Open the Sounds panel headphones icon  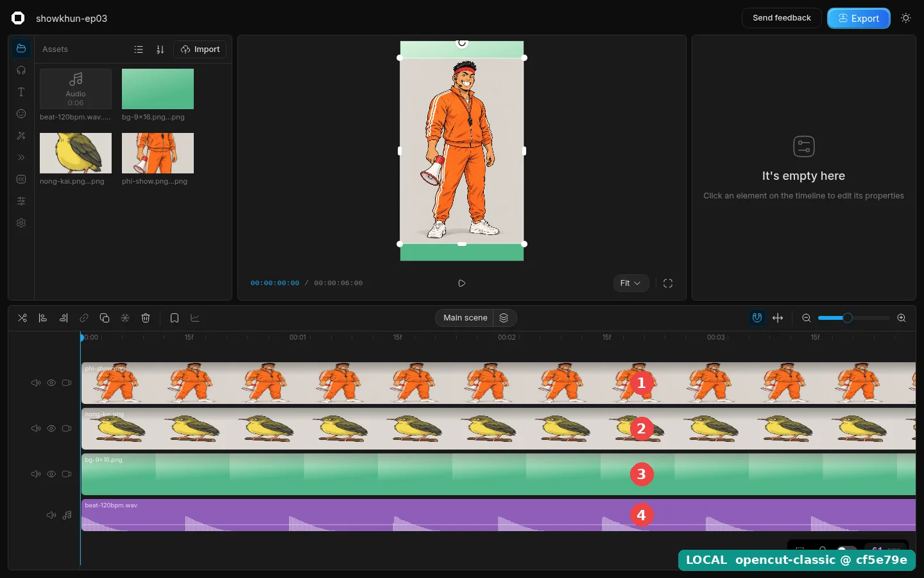(x=21, y=70)
